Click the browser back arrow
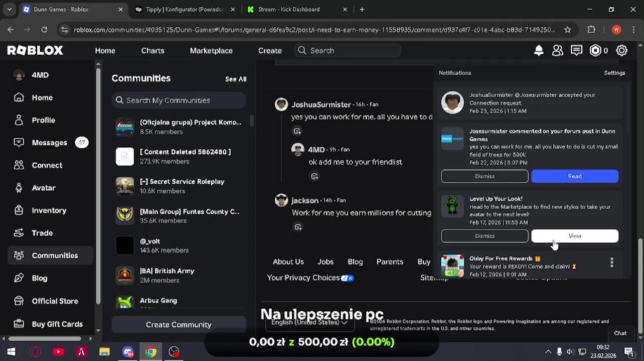 pos(11,30)
